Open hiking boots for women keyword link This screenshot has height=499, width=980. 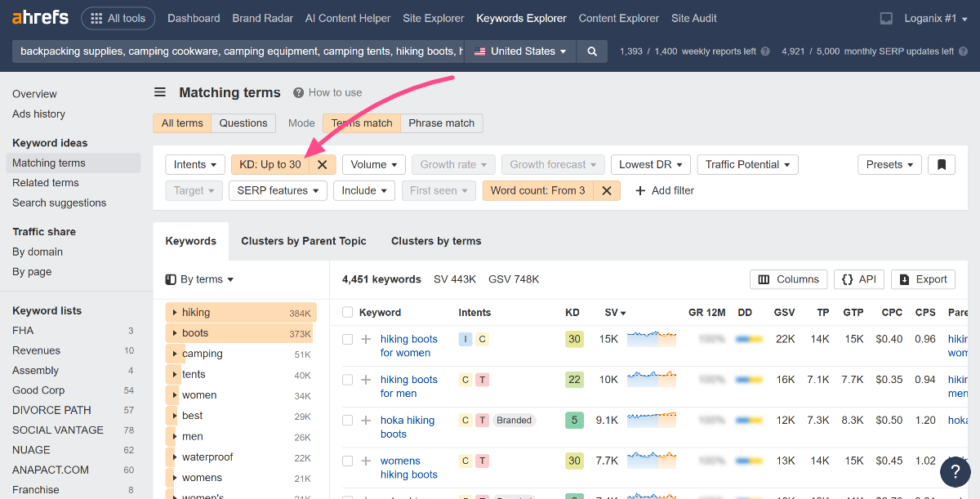(x=409, y=345)
